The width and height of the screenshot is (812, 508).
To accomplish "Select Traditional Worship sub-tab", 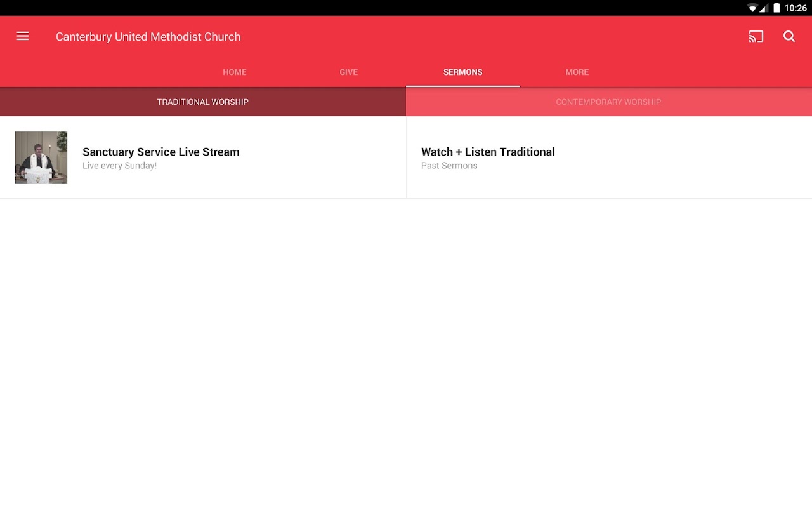I will tap(203, 102).
